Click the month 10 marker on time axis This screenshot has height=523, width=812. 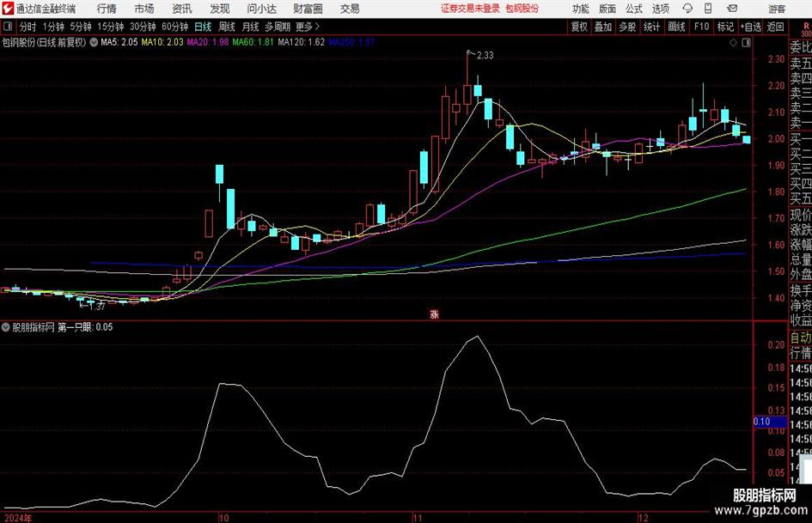coord(223,518)
